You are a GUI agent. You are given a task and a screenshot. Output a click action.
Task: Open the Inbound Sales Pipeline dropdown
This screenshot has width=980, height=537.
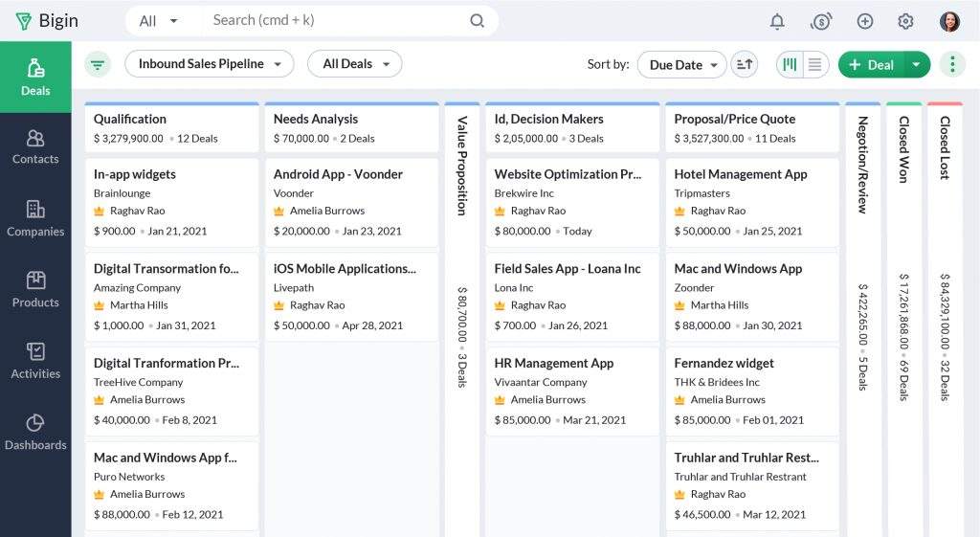click(210, 64)
